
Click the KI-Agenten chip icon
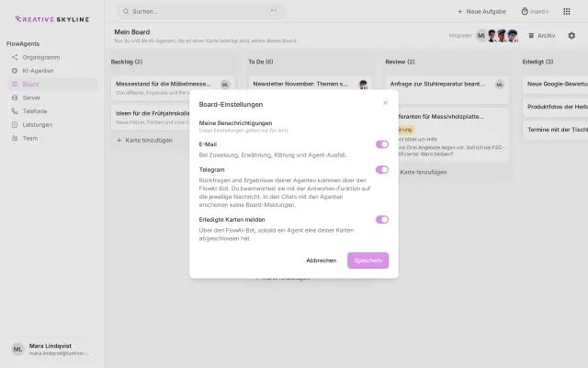point(15,71)
